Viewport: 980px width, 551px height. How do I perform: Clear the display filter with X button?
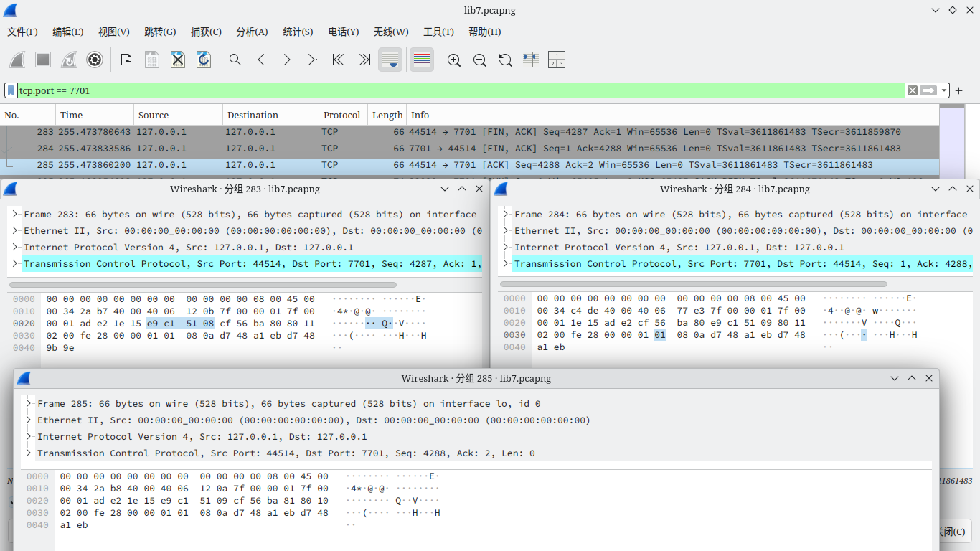click(913, 90)
